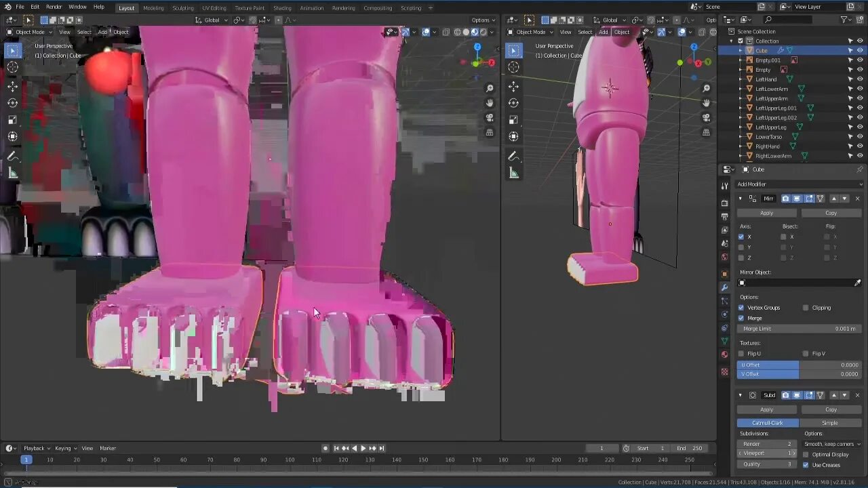Image resolution: width=868 pixels, height=488 pixels.
Task: Enable the Clipping checkbox
Action: tap(806, 308)
